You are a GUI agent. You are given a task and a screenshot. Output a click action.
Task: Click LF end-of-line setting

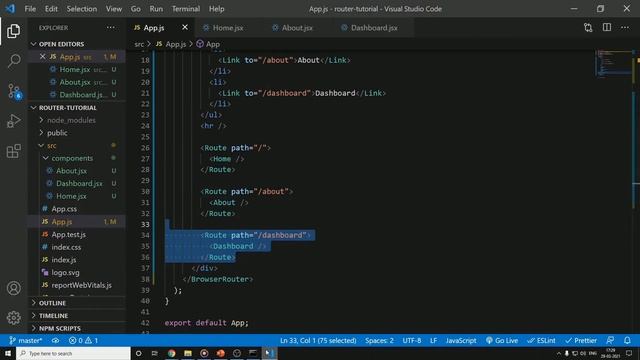(x=433, y=340)
